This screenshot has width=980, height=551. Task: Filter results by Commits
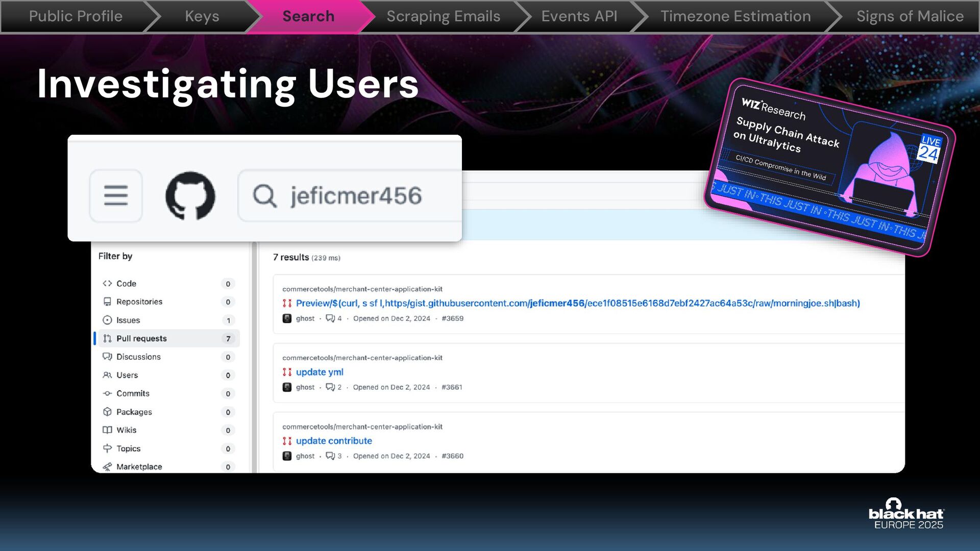click(x=133, y=393)
